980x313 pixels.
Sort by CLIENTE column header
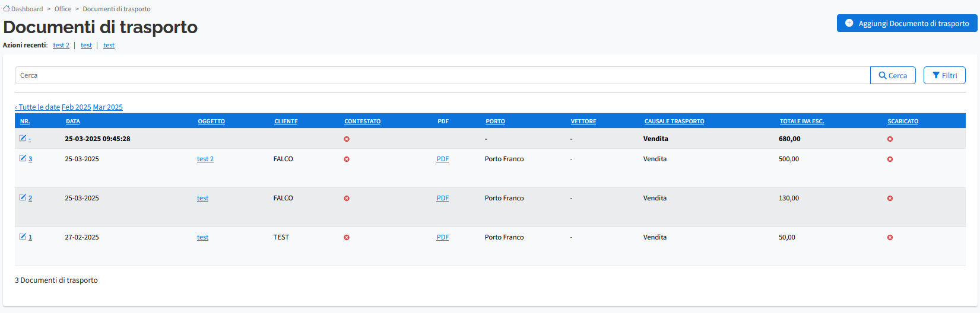pyautogui.click(x=286, y=122)
